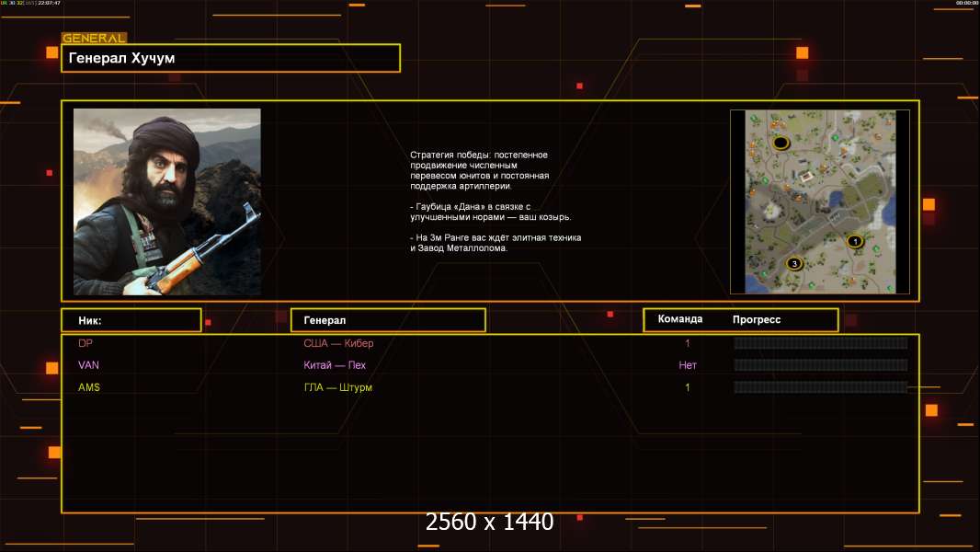Click the loading progress bar for DP

[821, 342]
